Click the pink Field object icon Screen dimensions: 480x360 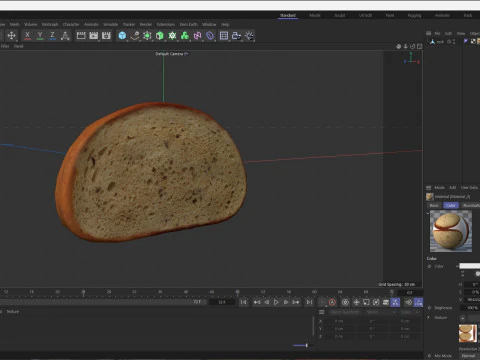[x=197, y=36]
